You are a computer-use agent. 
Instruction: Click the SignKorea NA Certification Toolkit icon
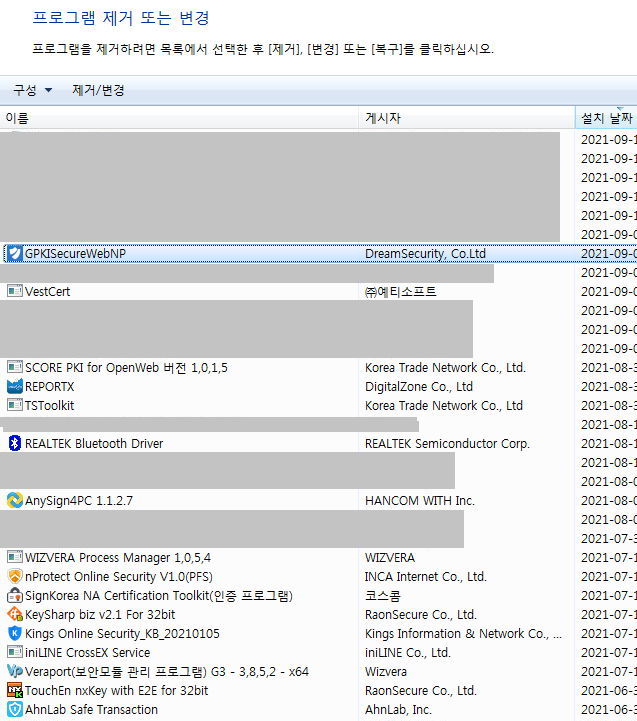tap(15, 595)
